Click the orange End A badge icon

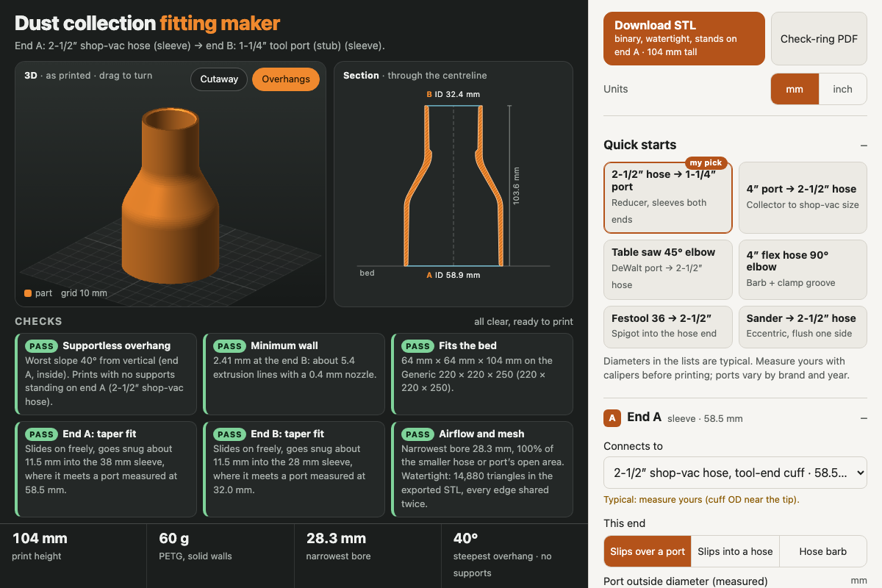612,418
